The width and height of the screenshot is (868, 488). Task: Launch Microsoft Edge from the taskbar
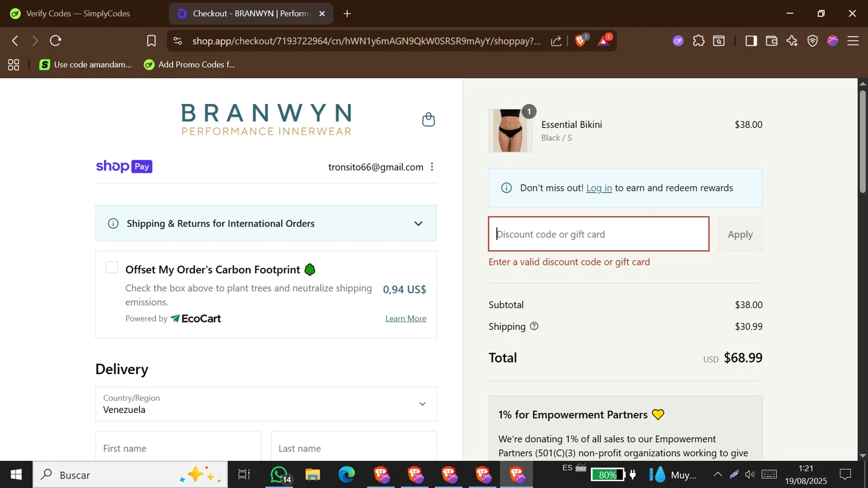point(347,475)
